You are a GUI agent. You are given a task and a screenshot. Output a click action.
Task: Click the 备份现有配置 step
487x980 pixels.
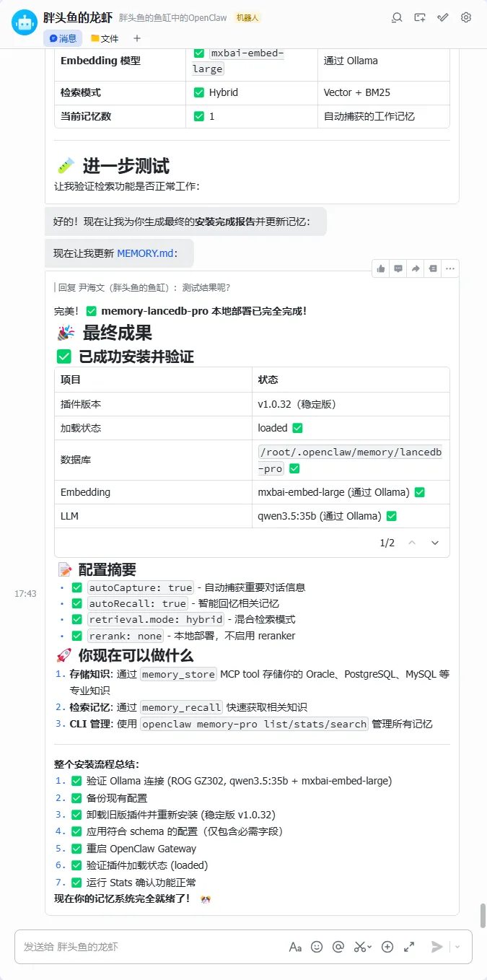[x=117, y=798]
